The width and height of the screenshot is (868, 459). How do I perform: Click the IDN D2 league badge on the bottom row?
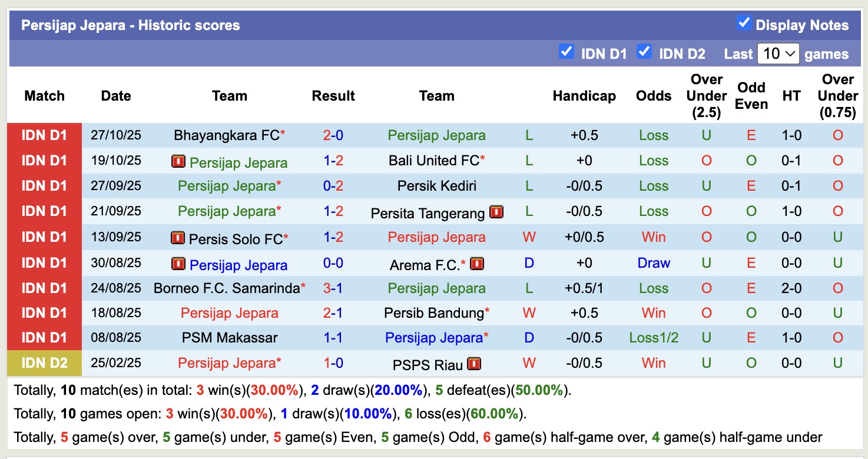pos(44,363)
